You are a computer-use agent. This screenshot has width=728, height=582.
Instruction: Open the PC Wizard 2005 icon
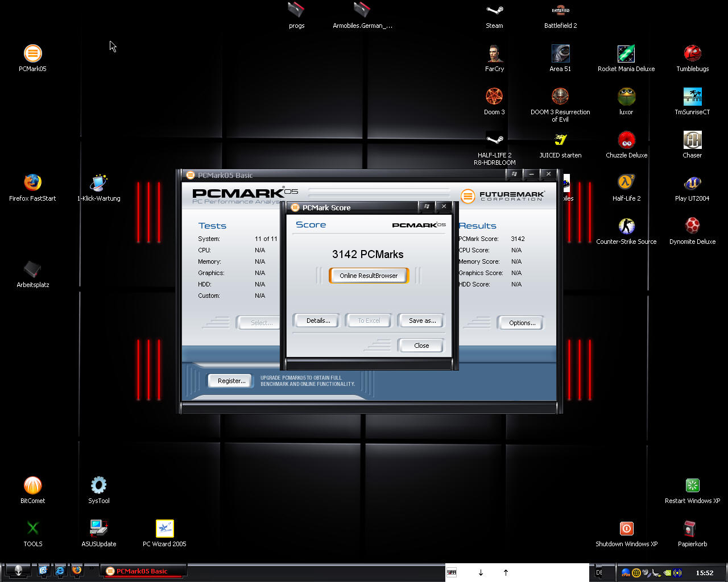pos(164,529)
